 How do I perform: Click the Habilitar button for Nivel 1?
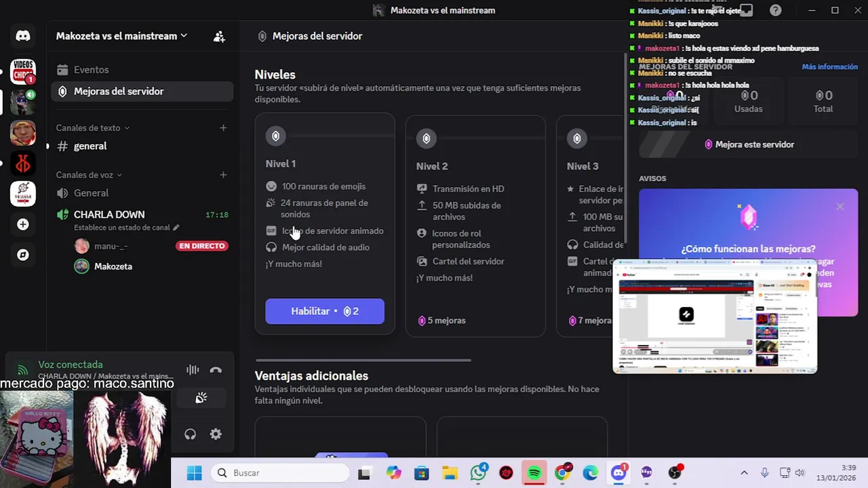tap(325, 311)
